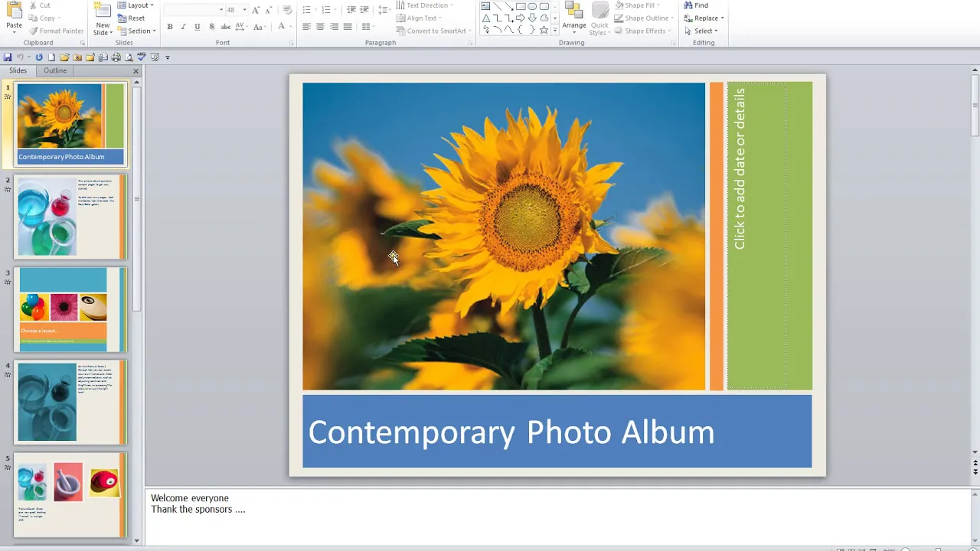This screenshot has height=551, width=980.
Task: Open the Drawing group dialog launcher
Action: pos(674,43)
